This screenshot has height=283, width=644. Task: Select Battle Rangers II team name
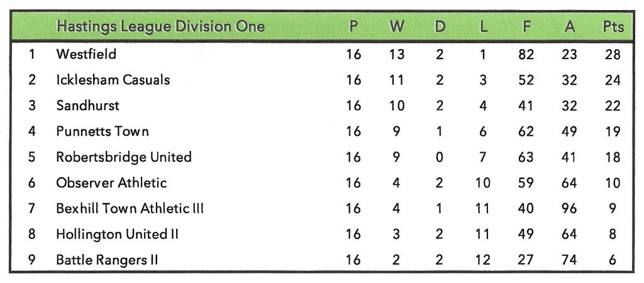[x=106, y=260]
